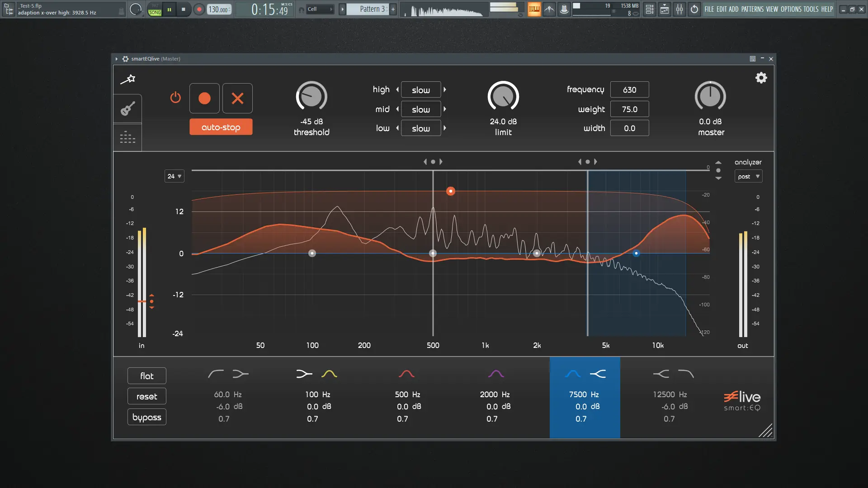Select the yellow bell filter shape
This screenshot has width=868, height=488.
(x=329, y=374)
